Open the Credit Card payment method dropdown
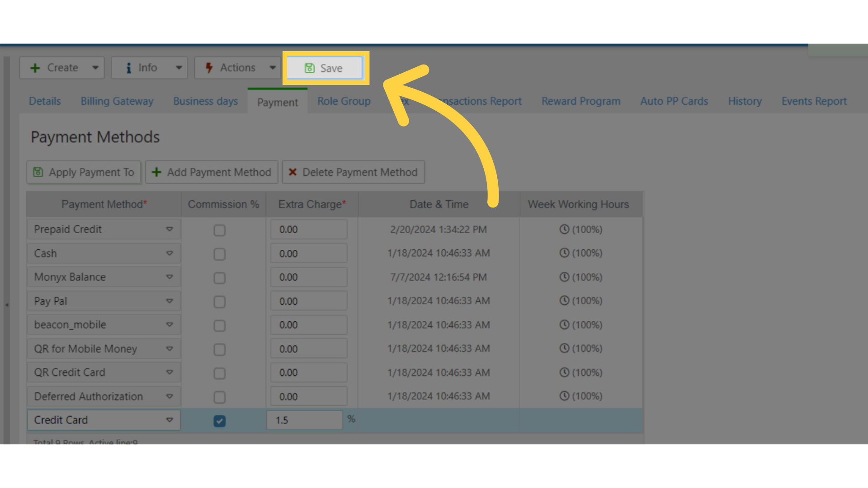 [170, 420]
